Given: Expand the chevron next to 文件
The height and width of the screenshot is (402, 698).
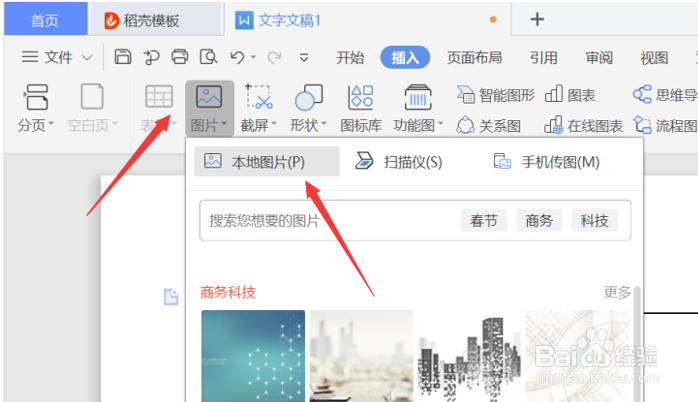Looking at the screenshot, I should pos(87,57).
